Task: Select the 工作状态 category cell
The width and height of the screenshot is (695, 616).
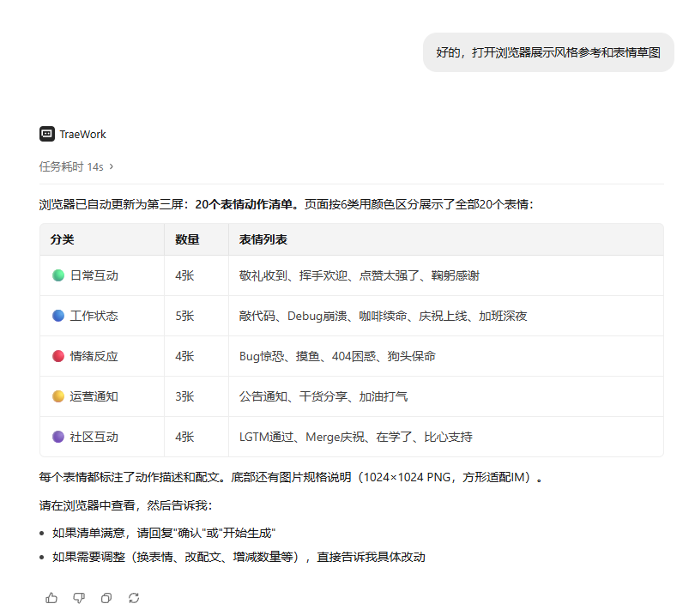Action: [102, 316]
